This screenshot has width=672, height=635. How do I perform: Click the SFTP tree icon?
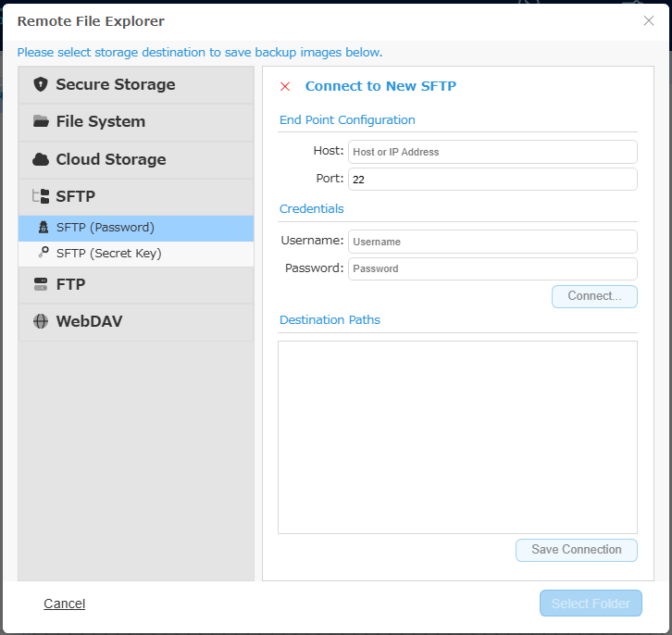coord(41,196)
